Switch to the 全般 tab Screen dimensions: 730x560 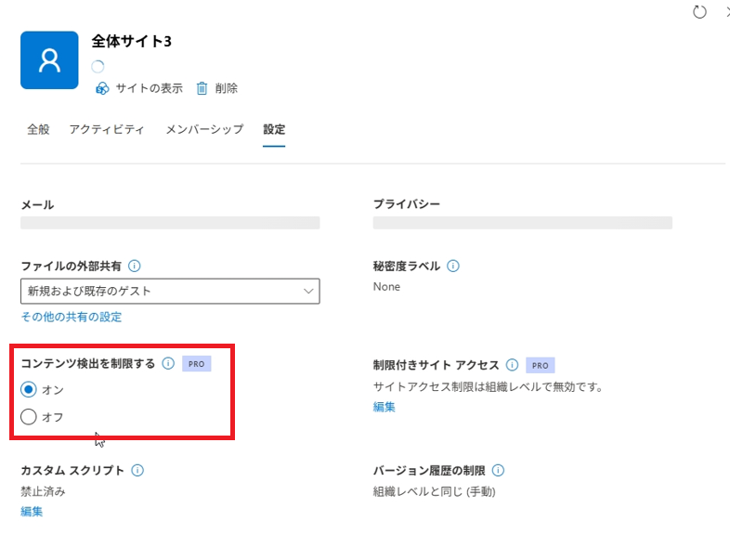click(x=38, y=129)
